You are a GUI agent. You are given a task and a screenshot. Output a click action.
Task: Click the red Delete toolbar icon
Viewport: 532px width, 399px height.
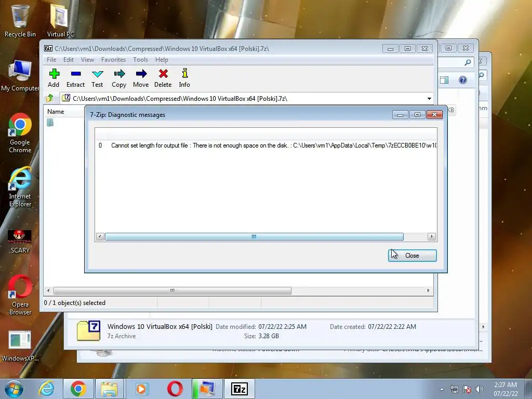pyautogui.click(x=163, y=78)
